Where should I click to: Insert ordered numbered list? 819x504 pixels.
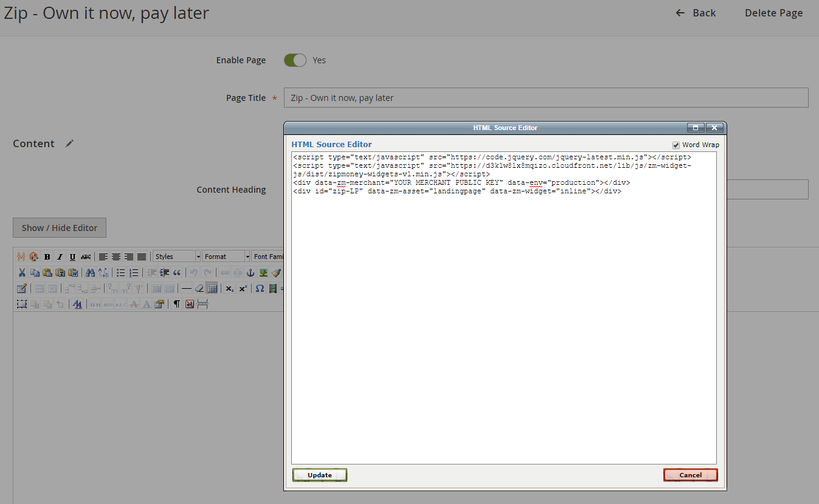pos(134,272)
